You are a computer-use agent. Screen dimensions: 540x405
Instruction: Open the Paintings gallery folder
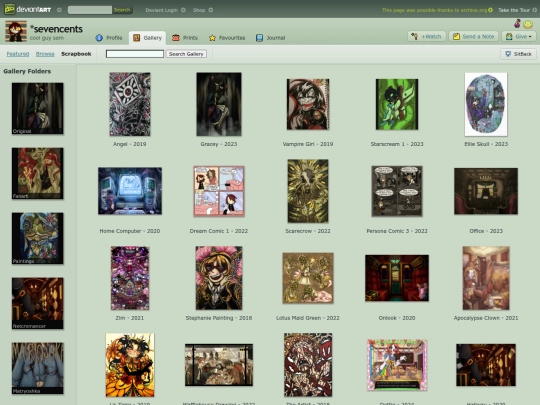pos(38,238)
